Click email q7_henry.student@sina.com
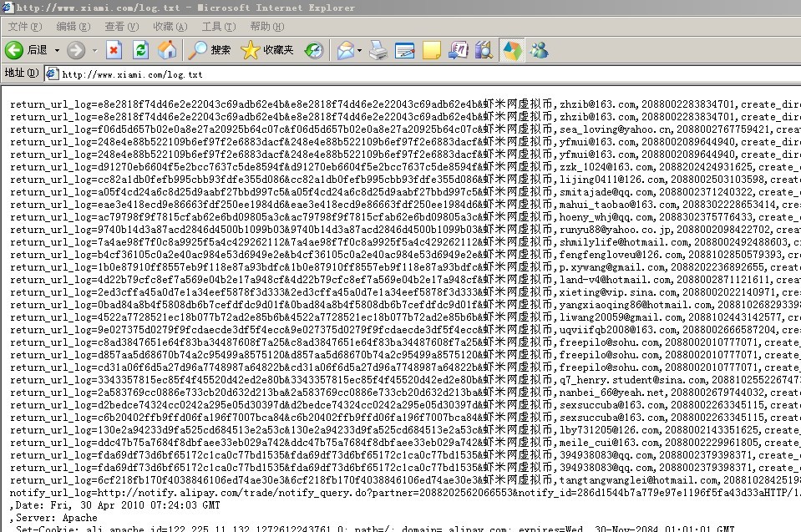 (x=632, y=380)
